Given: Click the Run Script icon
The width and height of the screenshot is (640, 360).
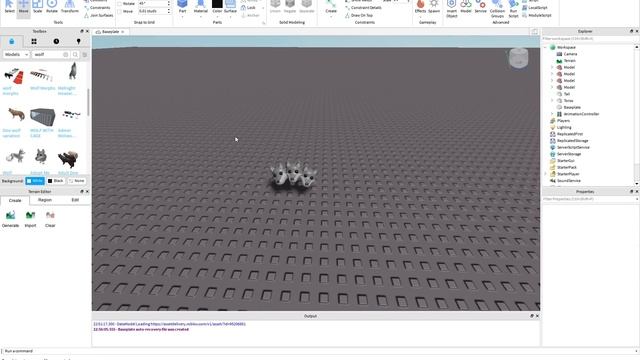Looking at the screenshot, I should point(513,9).
